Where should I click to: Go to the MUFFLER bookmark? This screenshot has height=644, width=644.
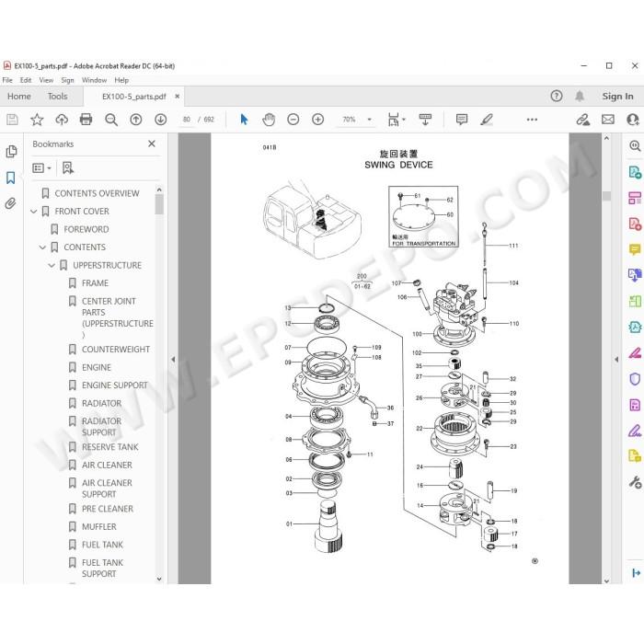[99, 526]
